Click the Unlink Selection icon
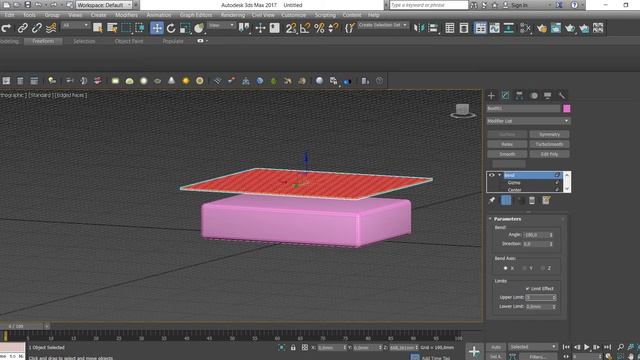Viewport: 640px width, 360px height. (37, 28)
